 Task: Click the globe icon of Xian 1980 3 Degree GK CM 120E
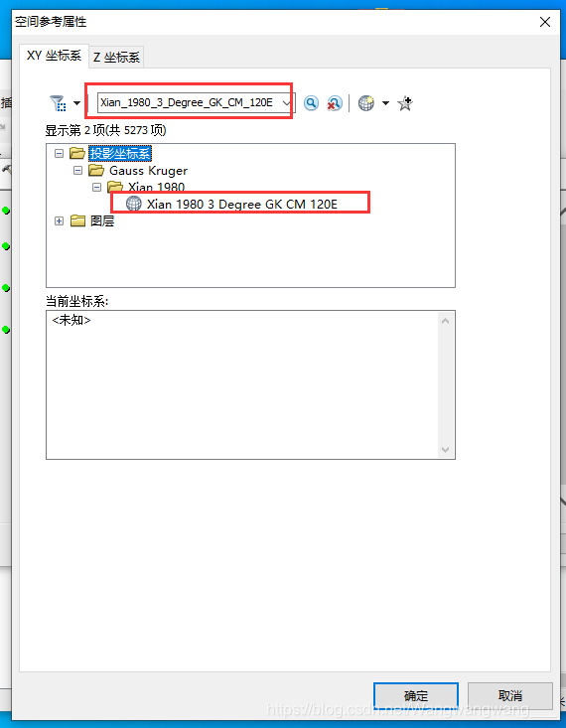click(134, 204)
